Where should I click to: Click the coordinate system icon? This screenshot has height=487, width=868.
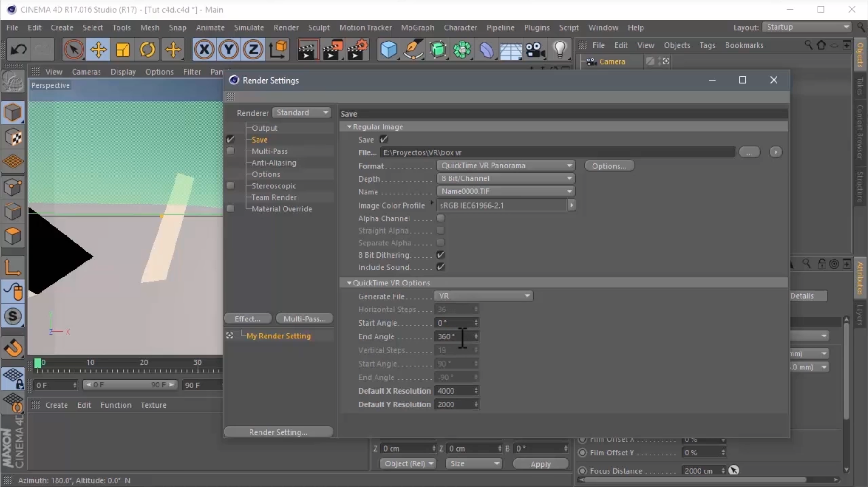coord(278,50)
